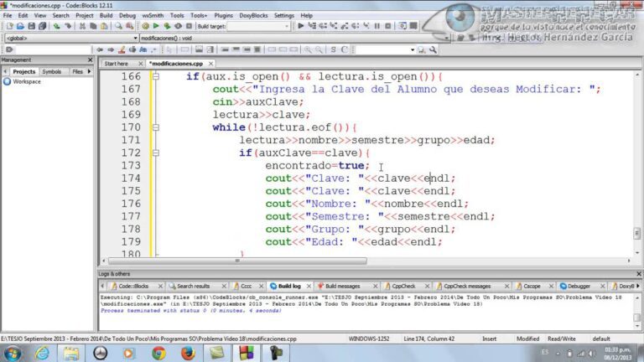Click the zoom out magnifier icon
This screenshot has height=362, width=644.
(x=319, y=49)
